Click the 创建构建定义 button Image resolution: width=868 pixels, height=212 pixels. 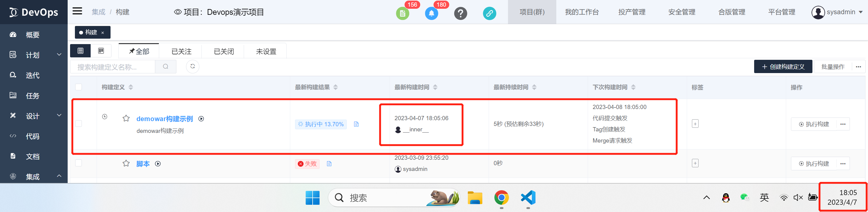[x=783, y=67]
